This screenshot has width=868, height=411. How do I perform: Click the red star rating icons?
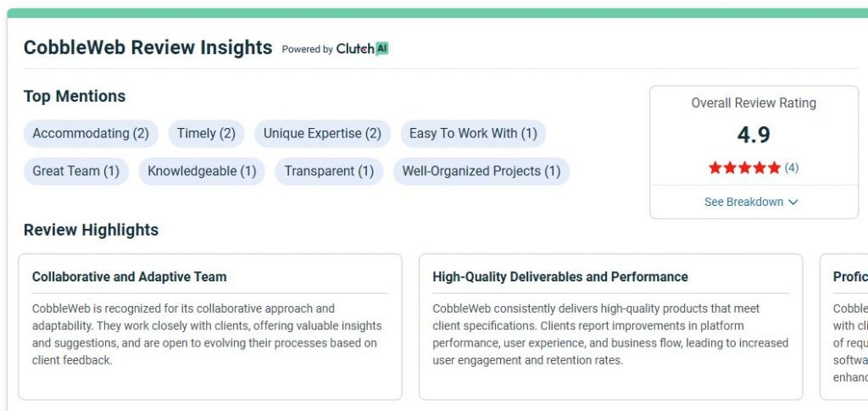(x=744, y=168)
